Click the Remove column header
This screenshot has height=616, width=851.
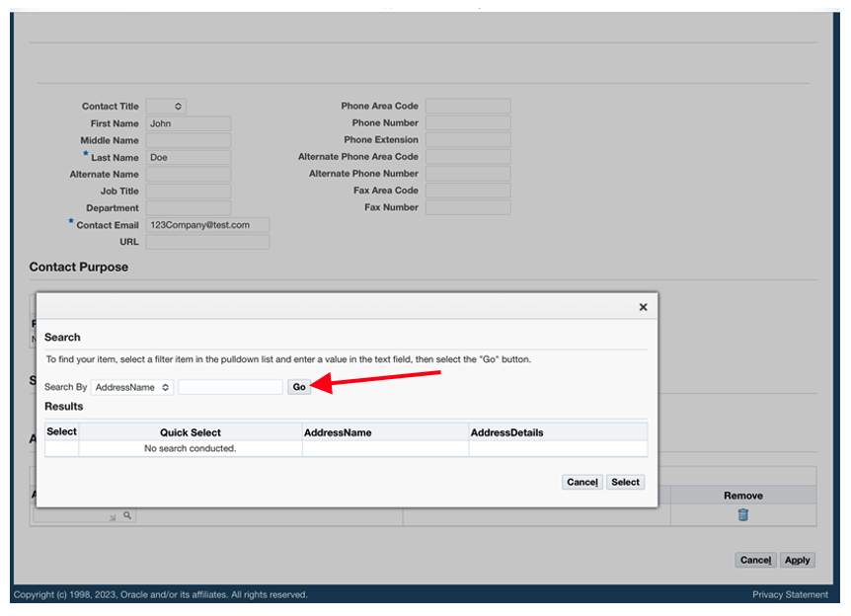743,496
